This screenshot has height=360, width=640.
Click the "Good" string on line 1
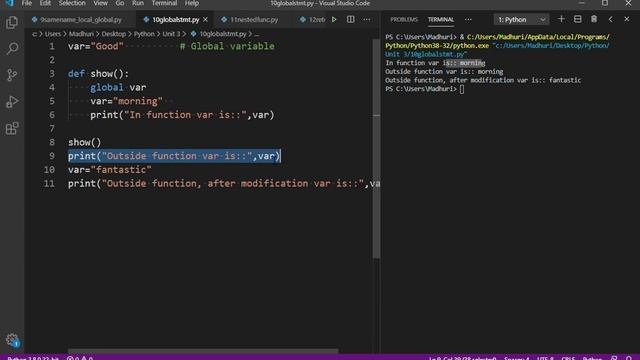coord(107,46)
